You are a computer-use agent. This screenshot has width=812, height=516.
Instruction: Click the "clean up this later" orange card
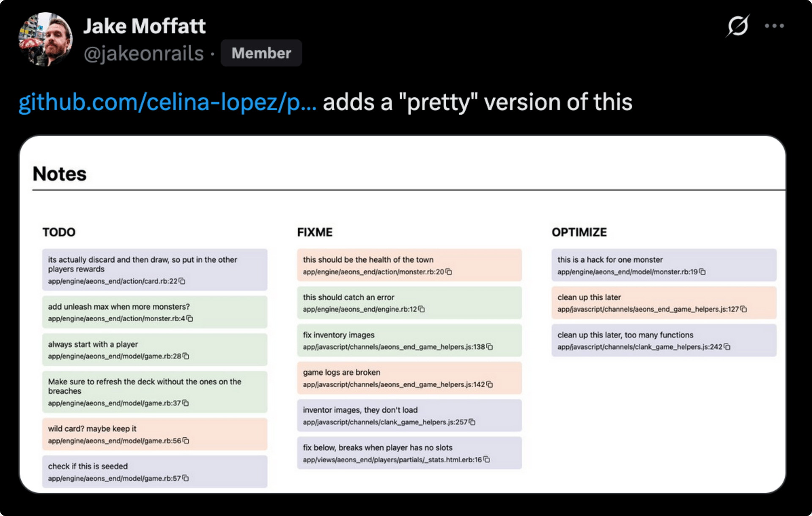664,302
